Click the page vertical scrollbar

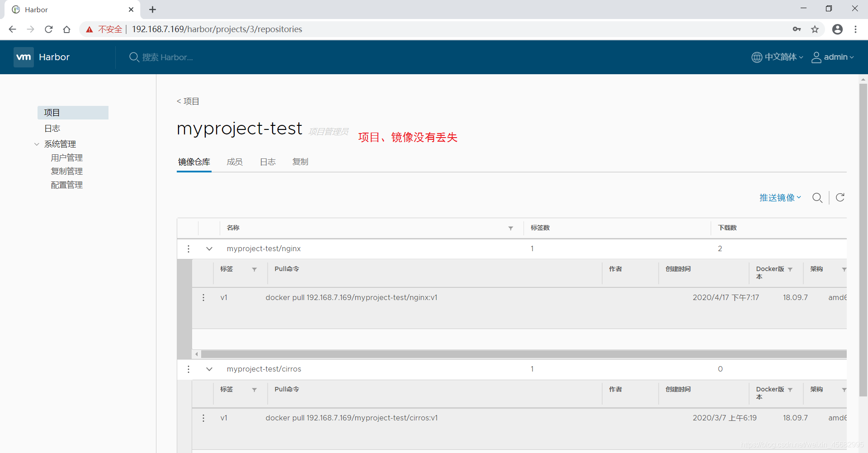click(863, 240)
